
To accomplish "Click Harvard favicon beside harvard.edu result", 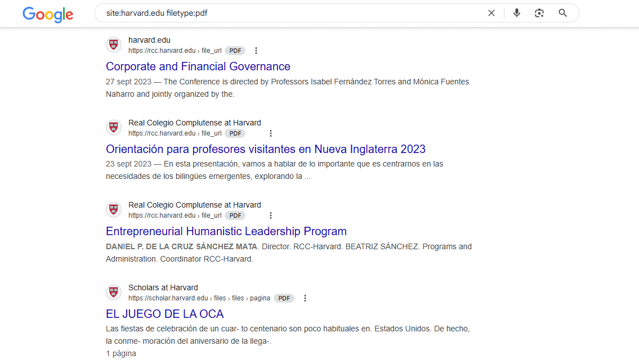I will click(x=114, y=45).
